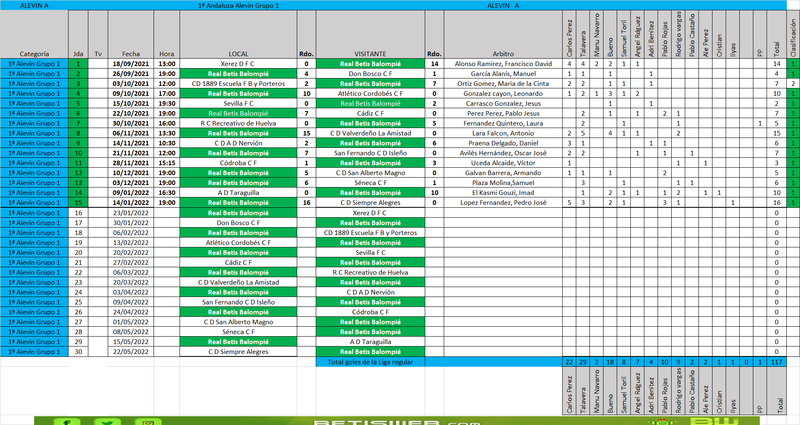This screenshot has height=425, width=800.
Task: Open the Twitter bird icon in the footer banner
Action: 107,421
